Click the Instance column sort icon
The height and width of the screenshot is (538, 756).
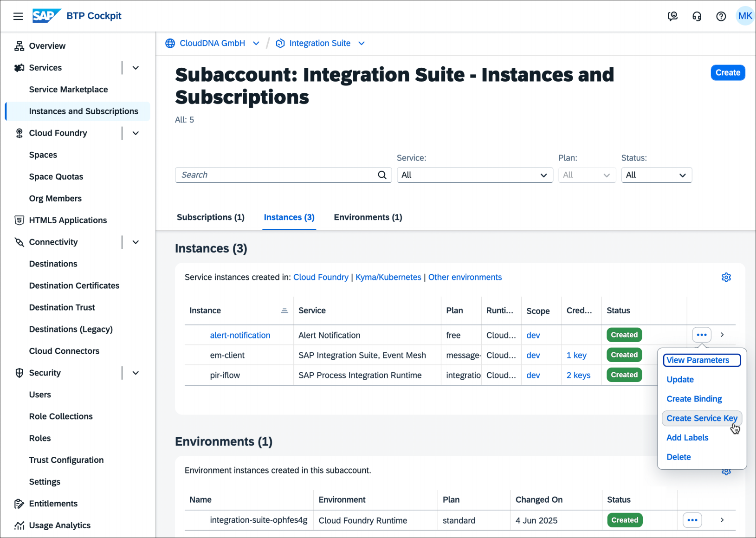pos(284,311)
